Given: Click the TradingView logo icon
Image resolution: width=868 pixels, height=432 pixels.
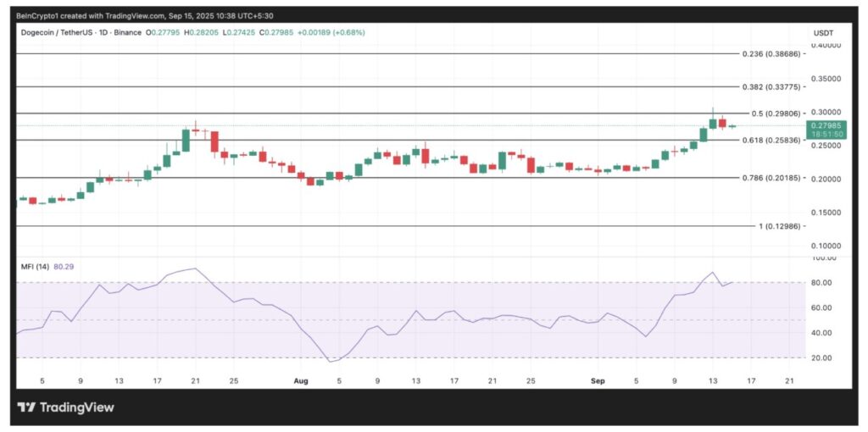Looking at the screenshot, I should click(27, 407).
